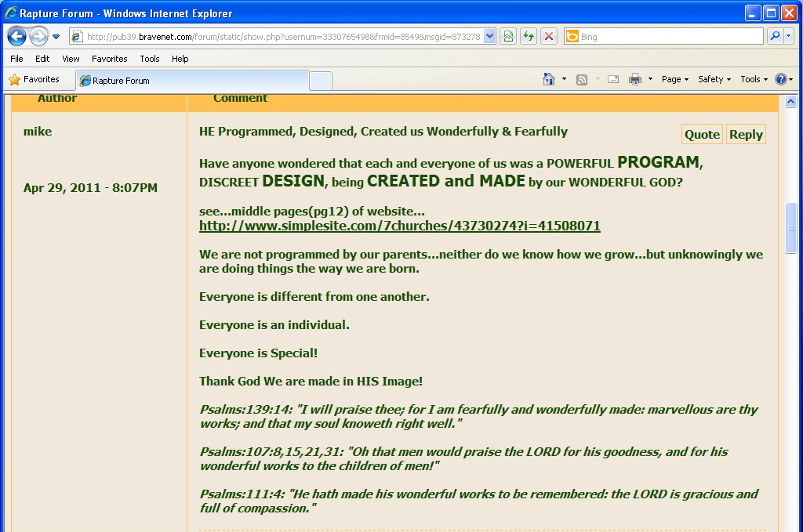Click the Psalms:139:14 verse text
The width and height of the screenshot is (803, 532).
click(478, 416)
